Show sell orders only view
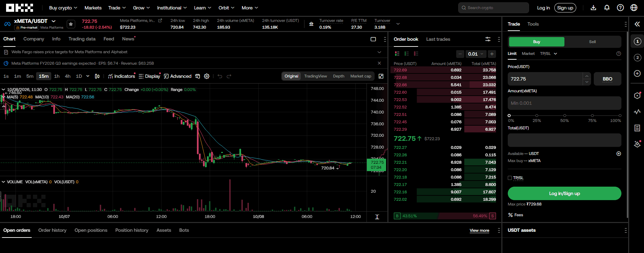The height and width of the screenshot is (253, 644). 416,54
